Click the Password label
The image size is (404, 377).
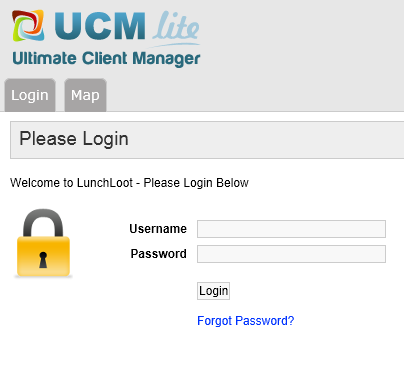159,254
